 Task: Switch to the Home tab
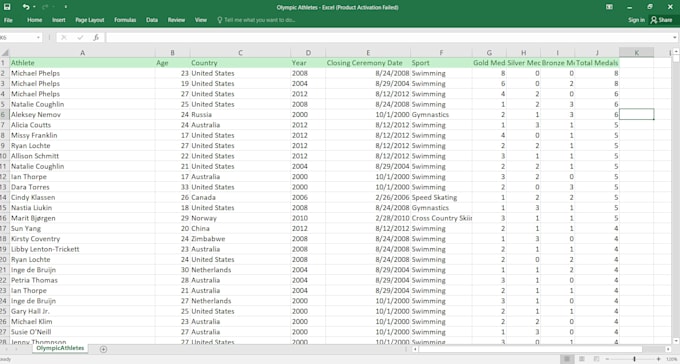pos(35,20)
